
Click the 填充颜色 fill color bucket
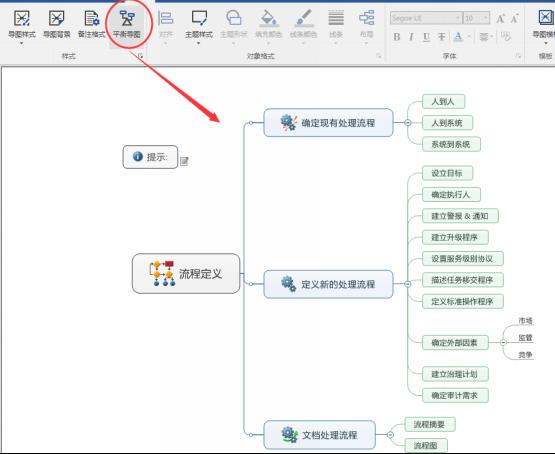(268, 18)
